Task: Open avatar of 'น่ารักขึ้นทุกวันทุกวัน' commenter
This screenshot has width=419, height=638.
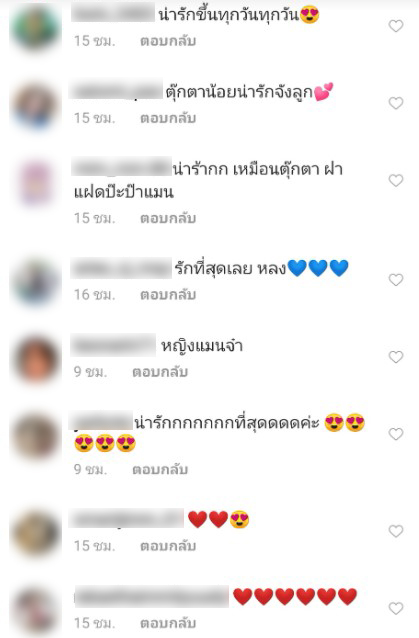Action: click(36, 26)
